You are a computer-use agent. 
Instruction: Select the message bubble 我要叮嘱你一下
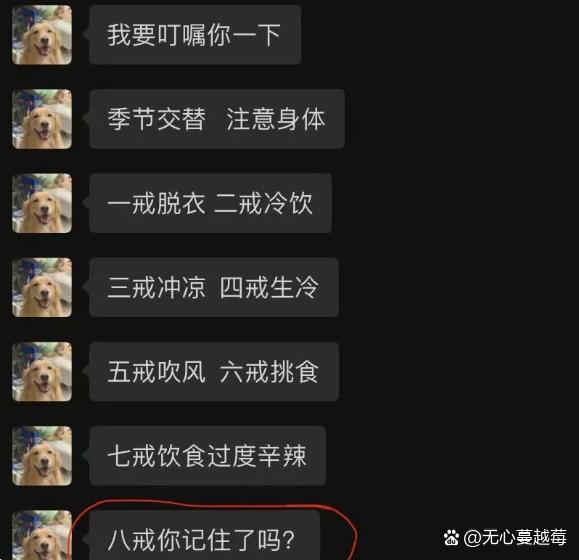coord(195,35)
